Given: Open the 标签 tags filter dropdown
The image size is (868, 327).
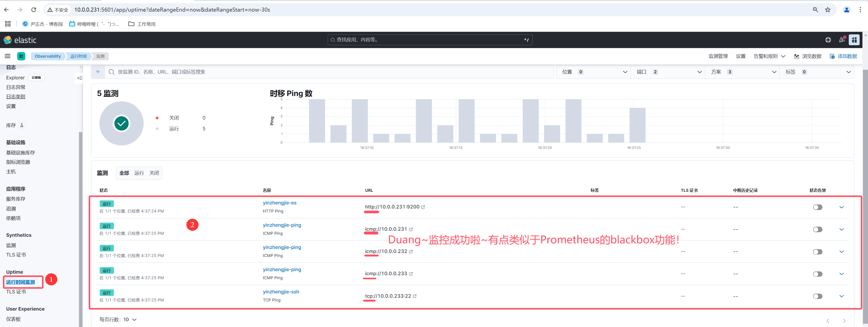Looking at the screenshot, I should coord(817,72).
